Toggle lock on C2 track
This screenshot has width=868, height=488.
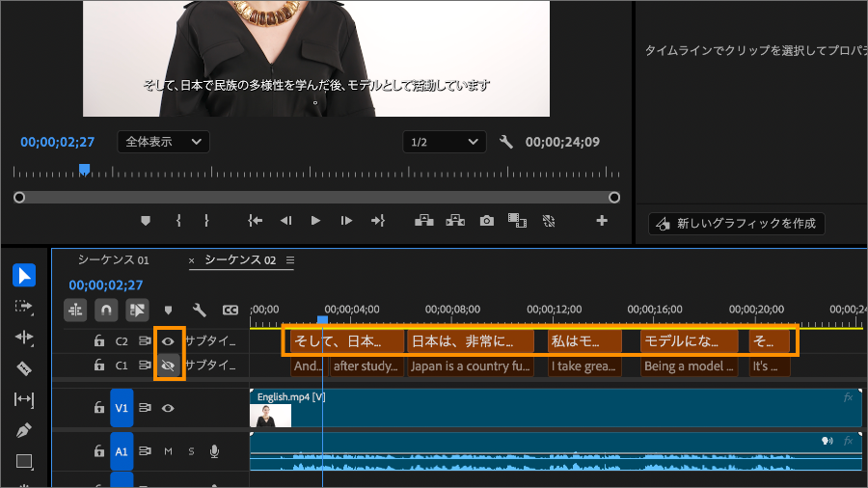coord(99,340)
